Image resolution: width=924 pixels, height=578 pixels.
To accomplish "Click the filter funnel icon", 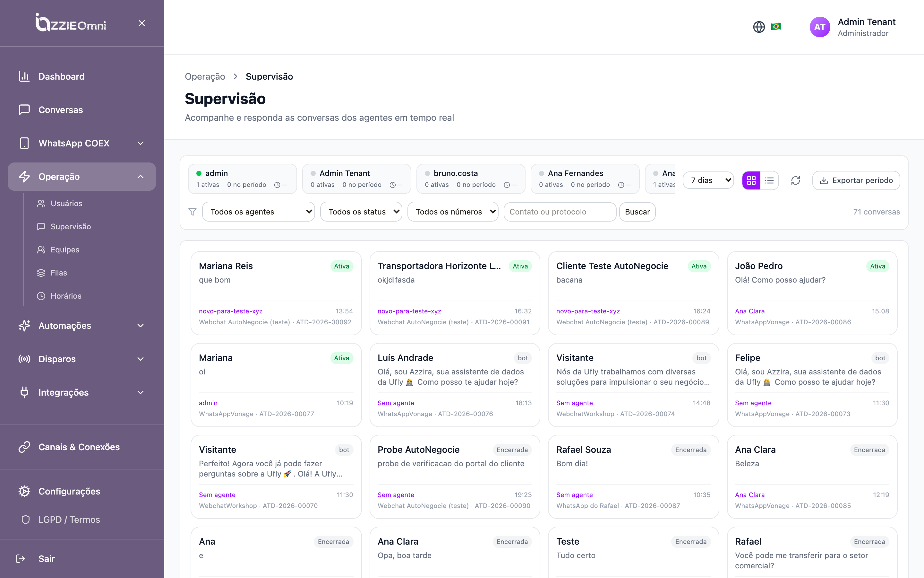I will (x=193, y=212).
